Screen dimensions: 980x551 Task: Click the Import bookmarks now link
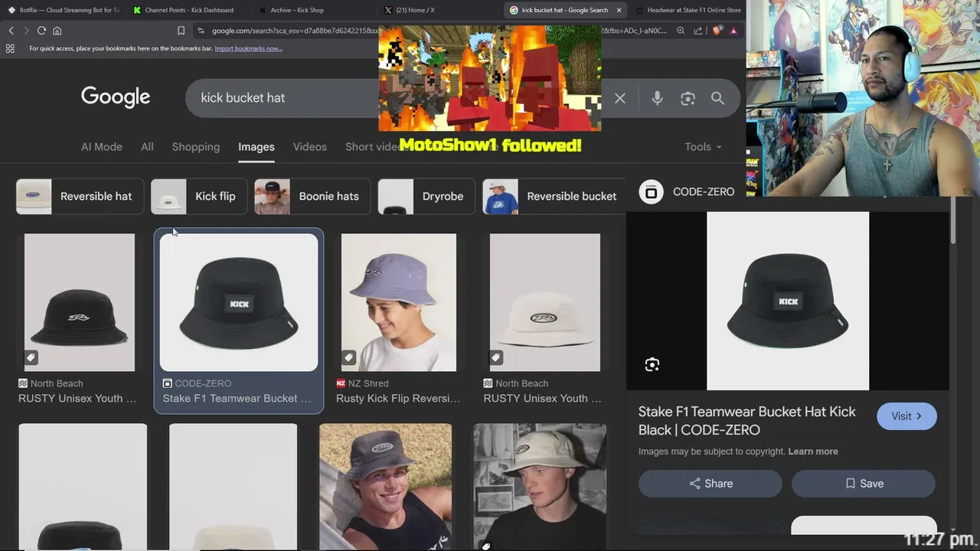248,48
